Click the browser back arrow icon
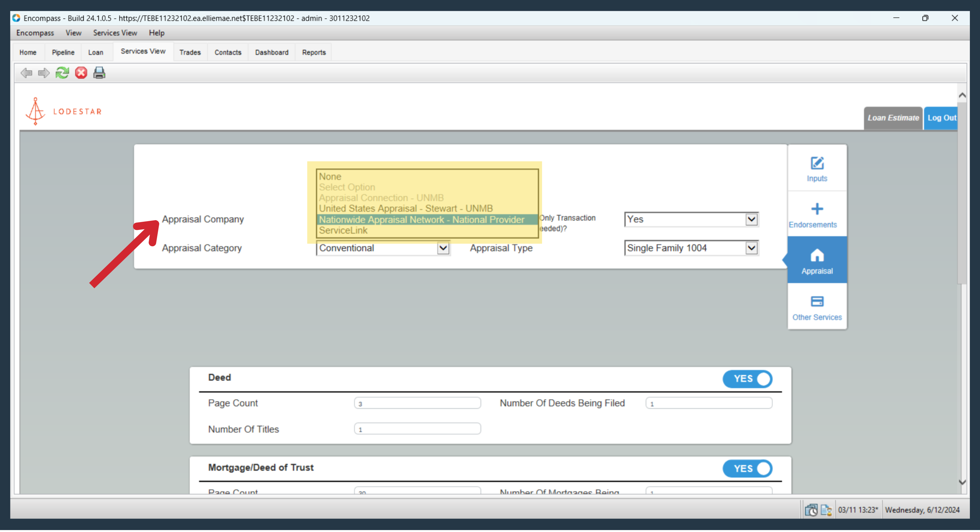This screenshot has height=532, width=980. (26, 73)
